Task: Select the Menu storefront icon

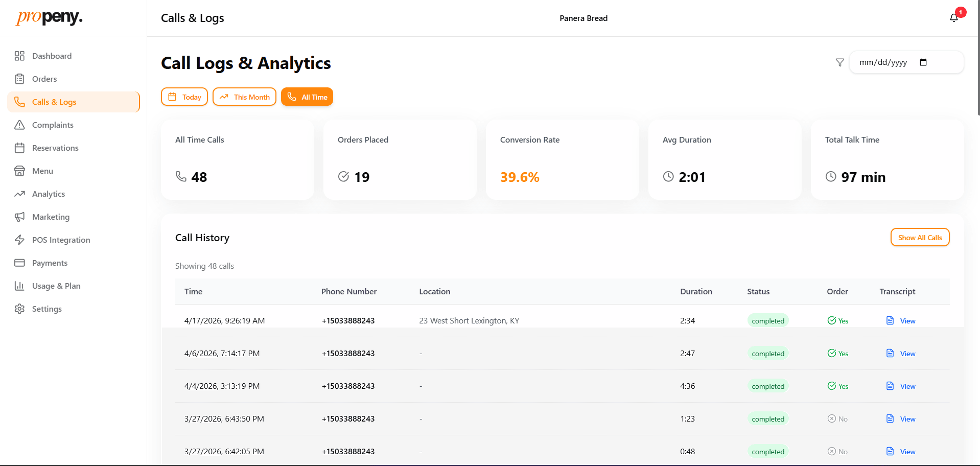Action: (x=19, y=171)
